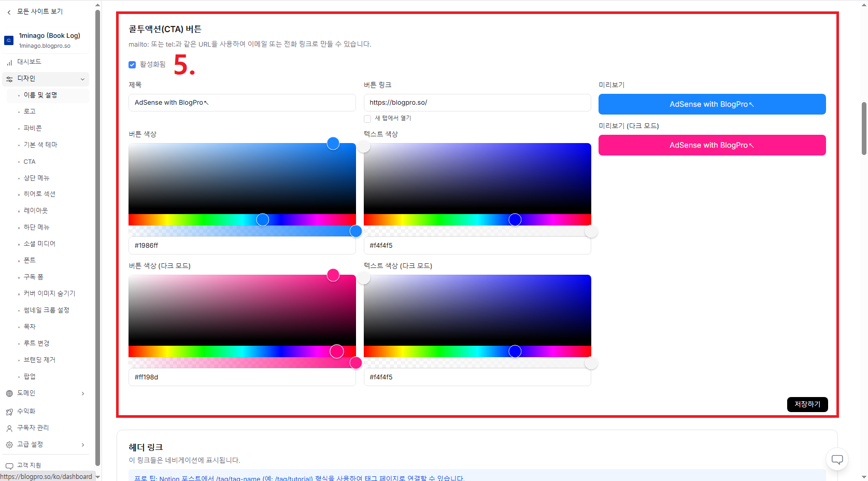Click the 구독자 관리 person icon
This screenshot has width=868, height=481.
tap(9, 428)
